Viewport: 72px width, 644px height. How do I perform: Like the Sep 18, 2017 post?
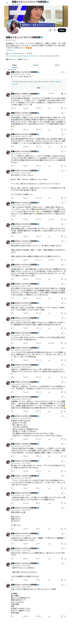(37, 108)
